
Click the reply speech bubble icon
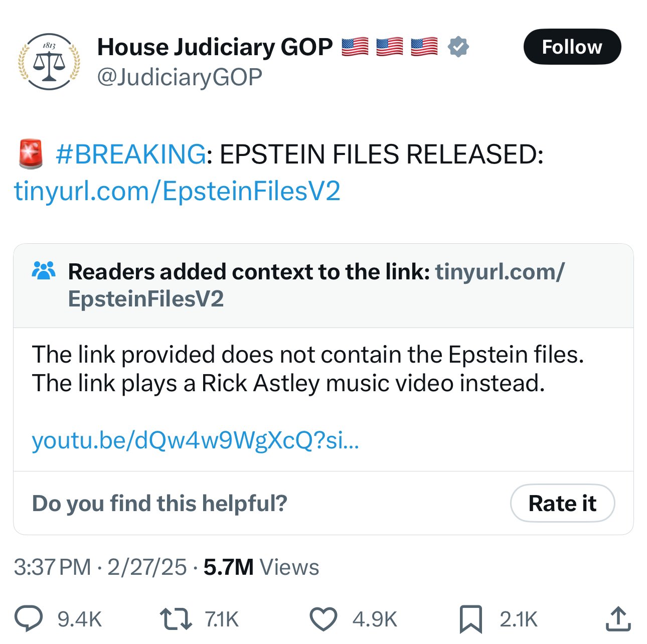tap(28, 619)
